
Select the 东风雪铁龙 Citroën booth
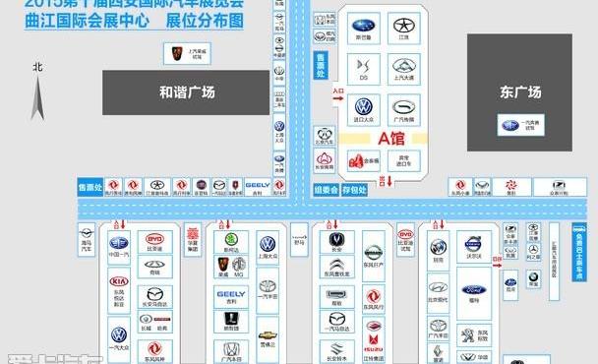point(336,267)
